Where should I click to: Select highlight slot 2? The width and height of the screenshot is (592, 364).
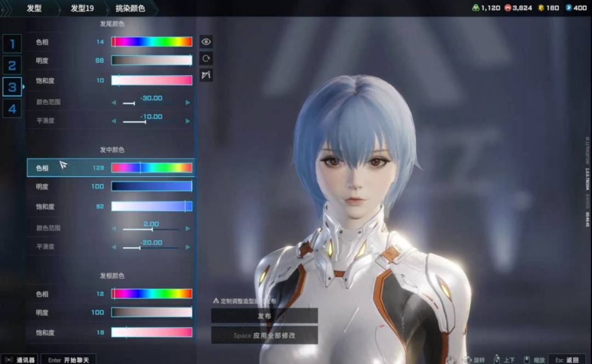click(x=12, y=65)
